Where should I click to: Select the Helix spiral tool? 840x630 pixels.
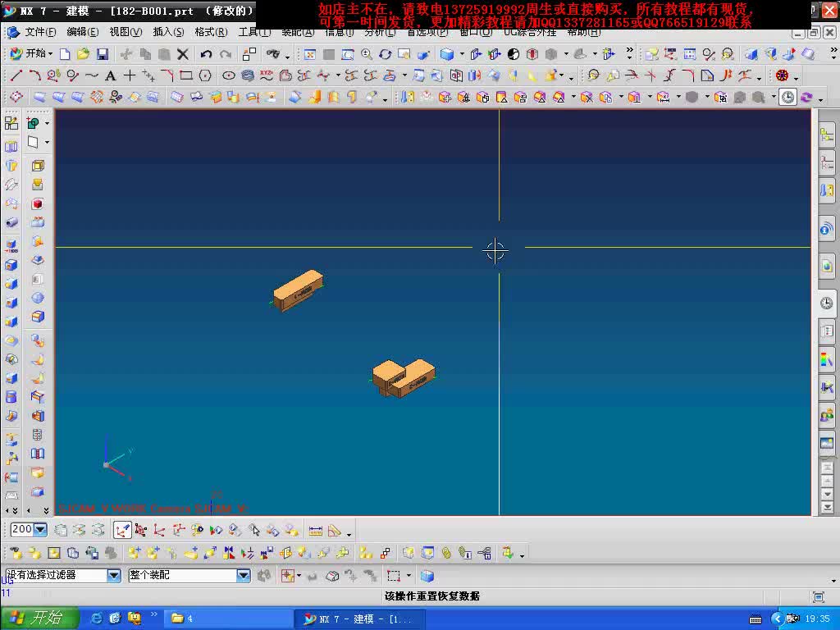point(248,75)
